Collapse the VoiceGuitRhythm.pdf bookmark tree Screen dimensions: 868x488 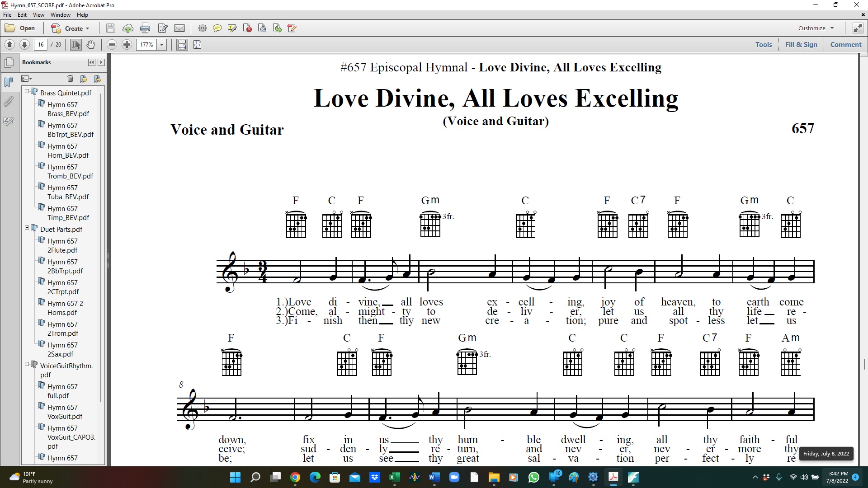pyautogui.click(x=27, y=364)
